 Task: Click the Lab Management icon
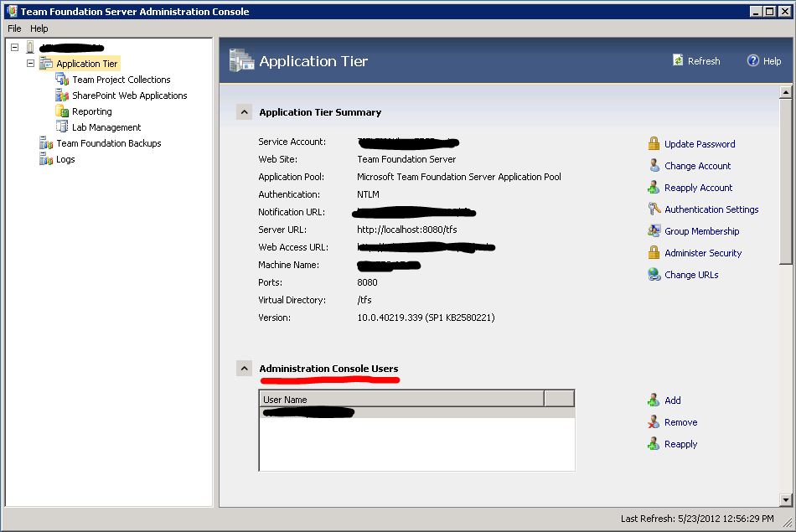(62, 127)
